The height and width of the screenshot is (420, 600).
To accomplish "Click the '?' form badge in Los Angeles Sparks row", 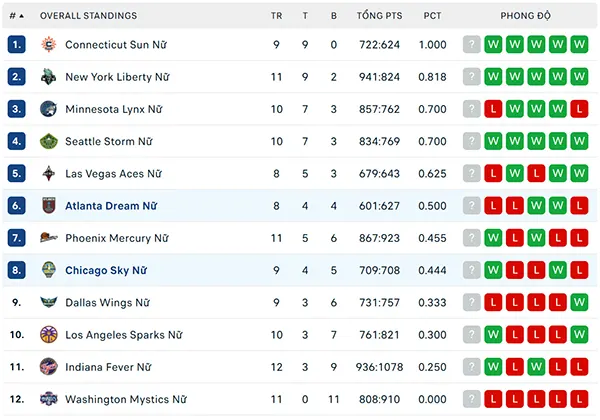I will click(471, 335).
